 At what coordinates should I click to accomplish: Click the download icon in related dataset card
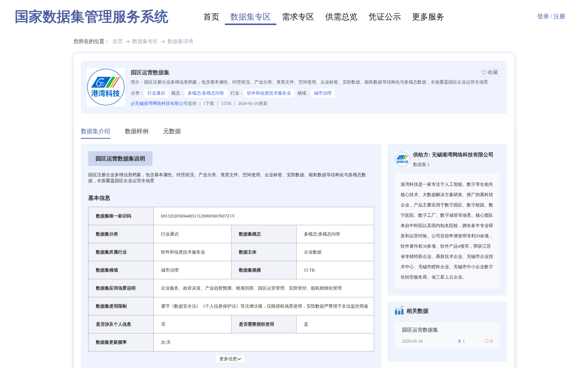[x=459, y=341]
